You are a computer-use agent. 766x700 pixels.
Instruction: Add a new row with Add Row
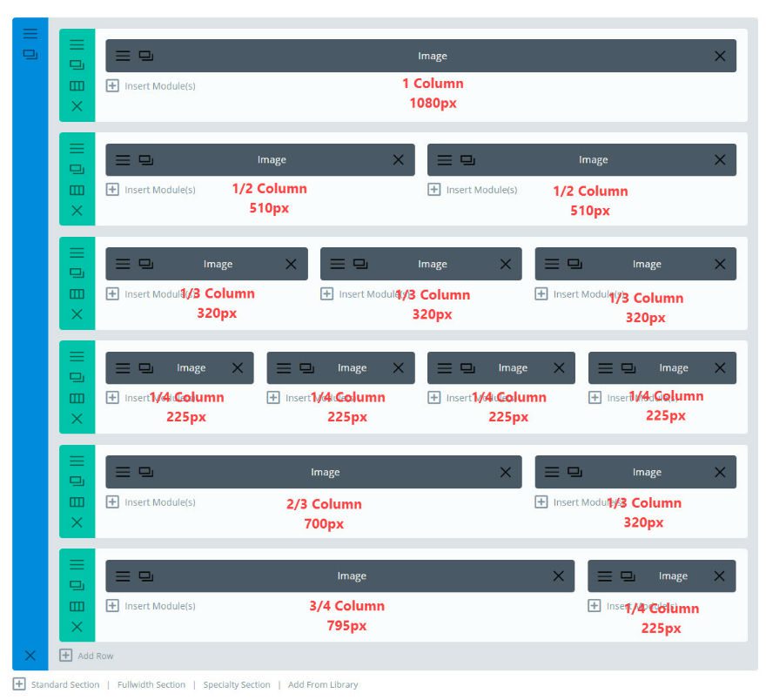click(x=86, y=656)
